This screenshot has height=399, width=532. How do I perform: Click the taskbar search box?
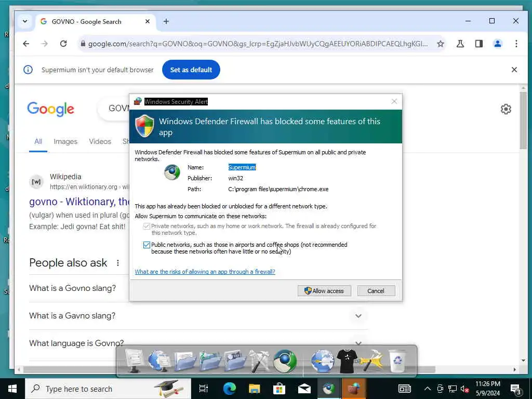click(x=108, y=389)
